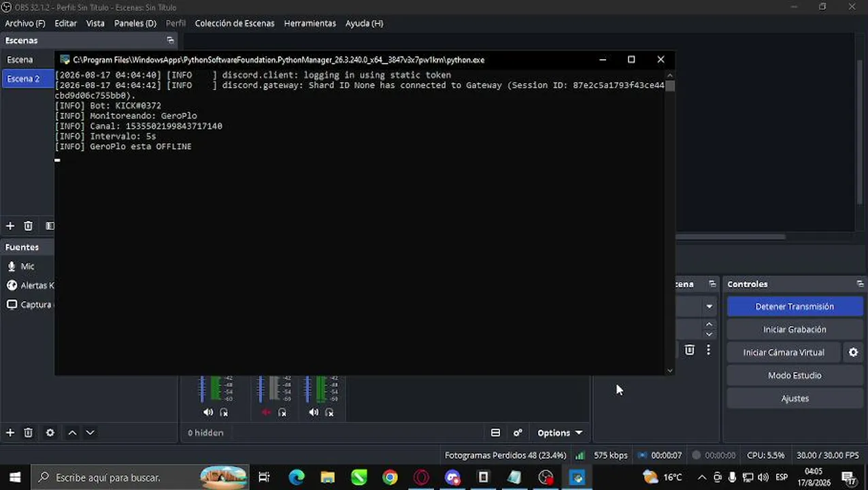Undock the Controles panel via float icon
Viewport: 868px width, 490px height.
[860, 284]
